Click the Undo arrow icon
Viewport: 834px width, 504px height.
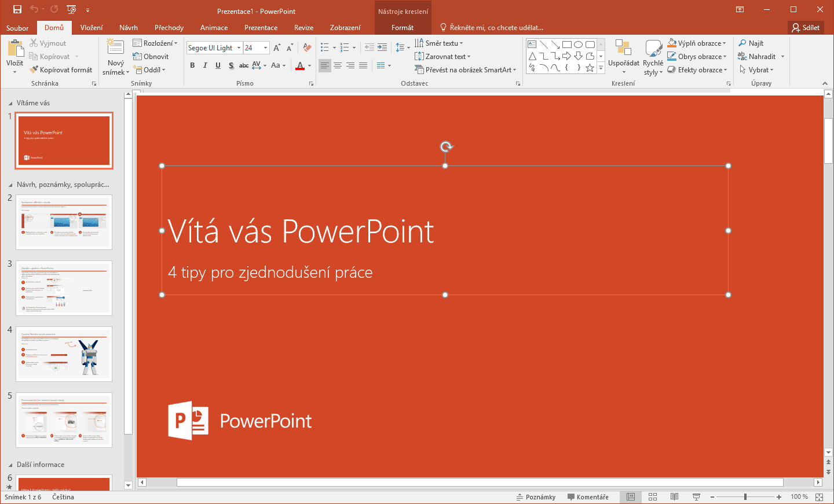point(34,9)
